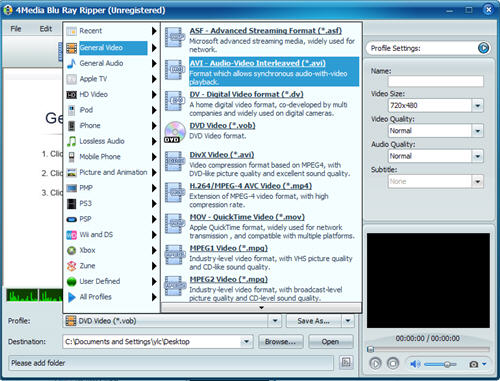Open the Edit menu

(46, 29)
